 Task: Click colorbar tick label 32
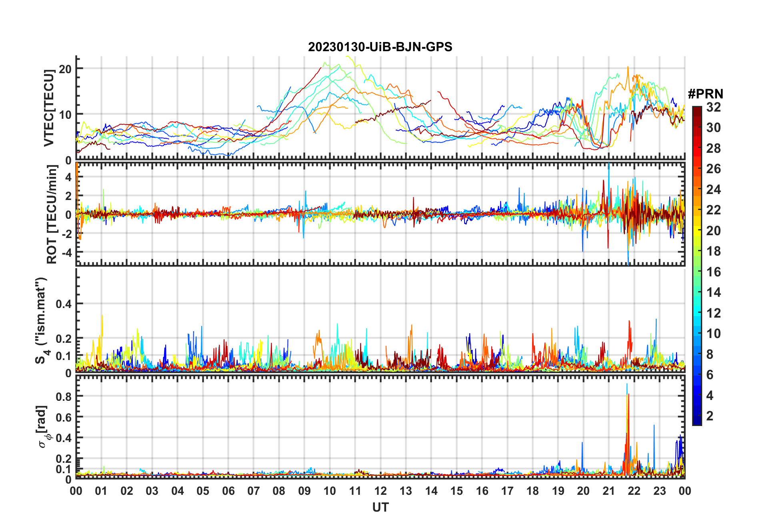click(x=713, y=107)
